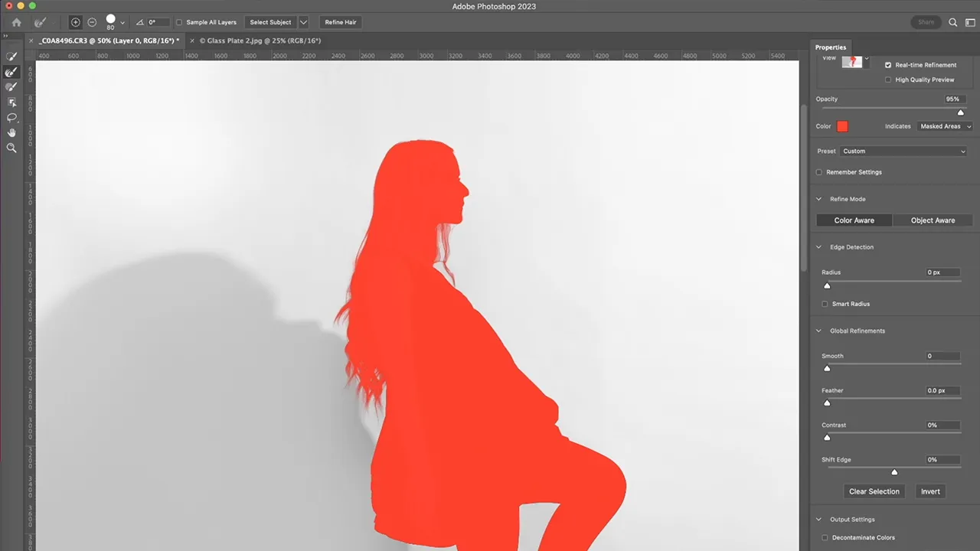Collapse the Refine Mode section
This screenshot has width=980, height=551.
pyautogui.click(x=818, y=199)
